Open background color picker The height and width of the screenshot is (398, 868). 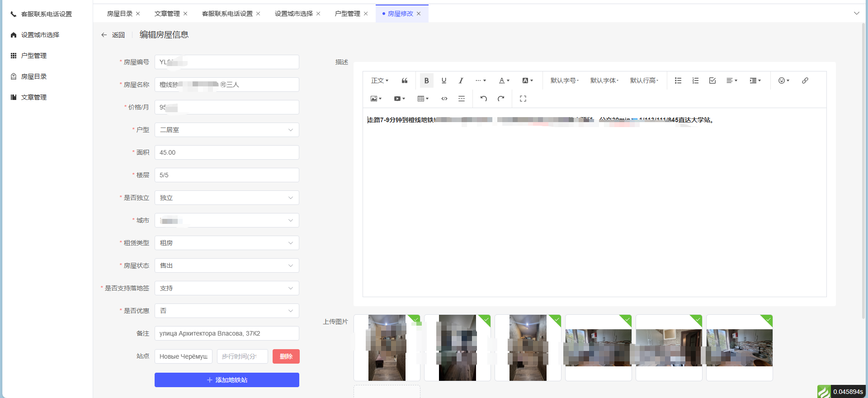pyautogui.click(x=528, y=81)
